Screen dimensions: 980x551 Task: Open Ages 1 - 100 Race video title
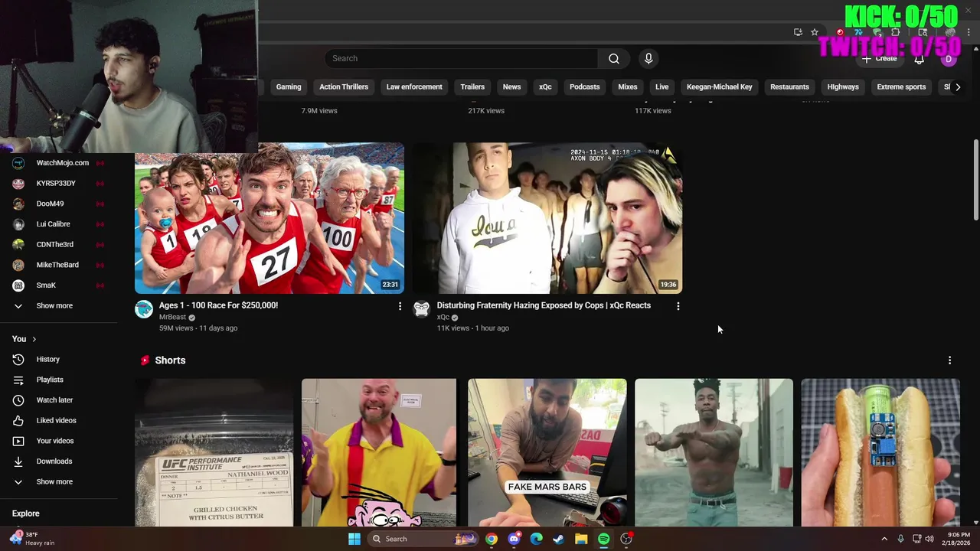point(218,305)
